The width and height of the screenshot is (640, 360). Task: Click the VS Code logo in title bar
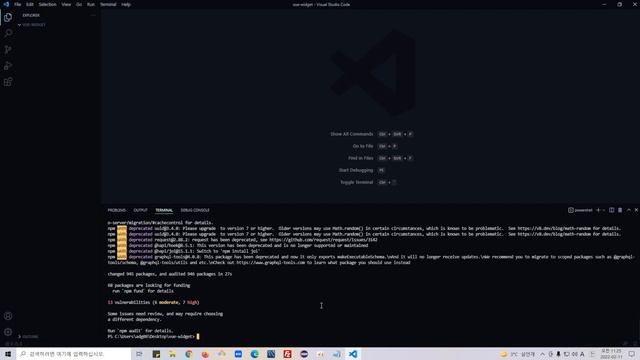click(6, 4)
